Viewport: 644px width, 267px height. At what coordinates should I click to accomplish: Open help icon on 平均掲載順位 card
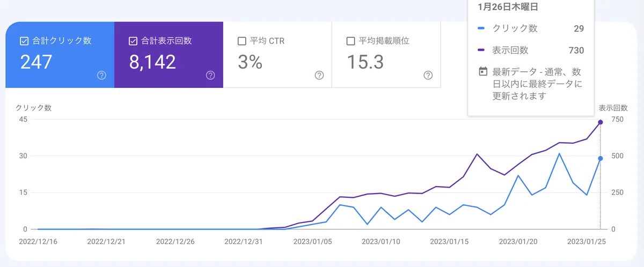(x=428, y=76)
